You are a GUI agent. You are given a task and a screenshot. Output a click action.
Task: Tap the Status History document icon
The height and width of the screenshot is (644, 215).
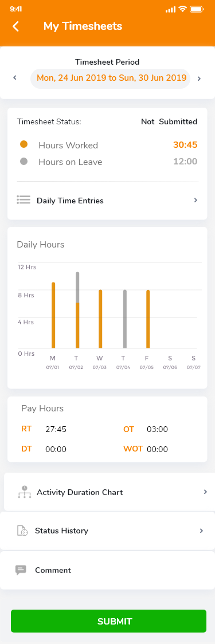tap(22, 531)
